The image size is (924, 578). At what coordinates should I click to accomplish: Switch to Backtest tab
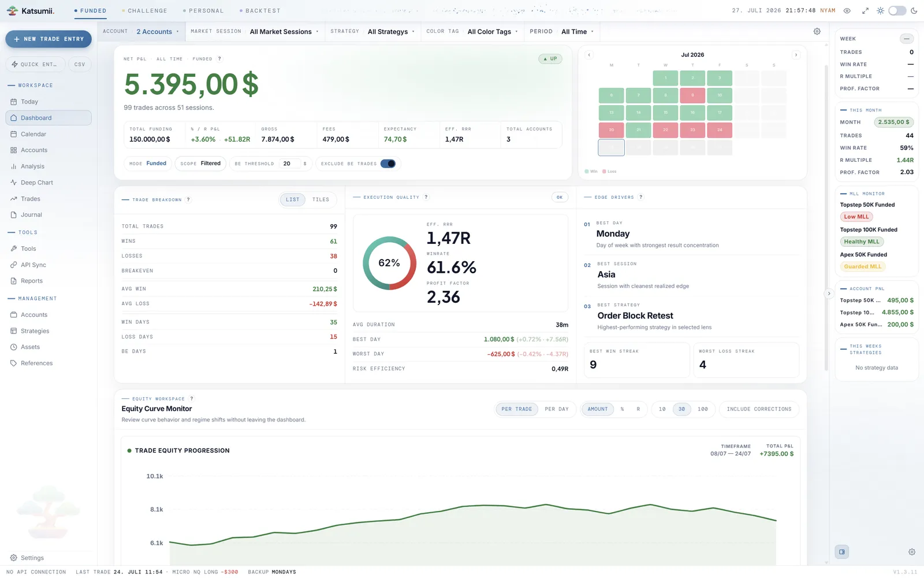260,11
